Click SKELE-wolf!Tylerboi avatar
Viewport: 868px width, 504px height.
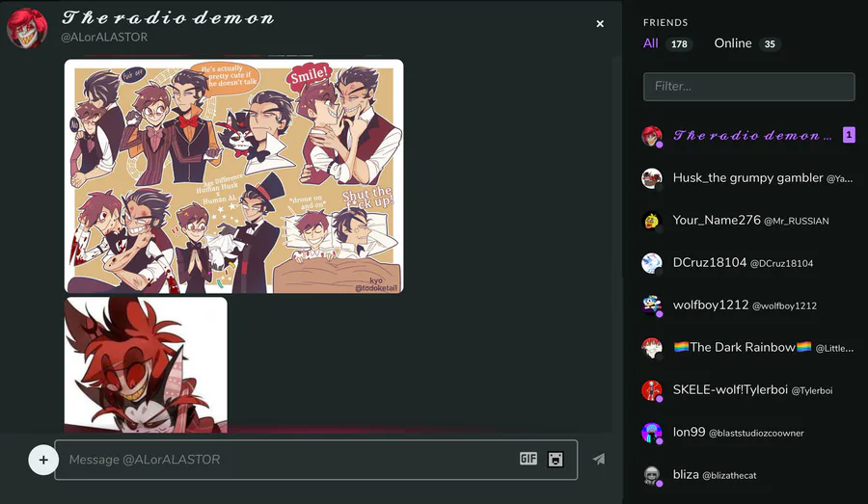[652, 390]
